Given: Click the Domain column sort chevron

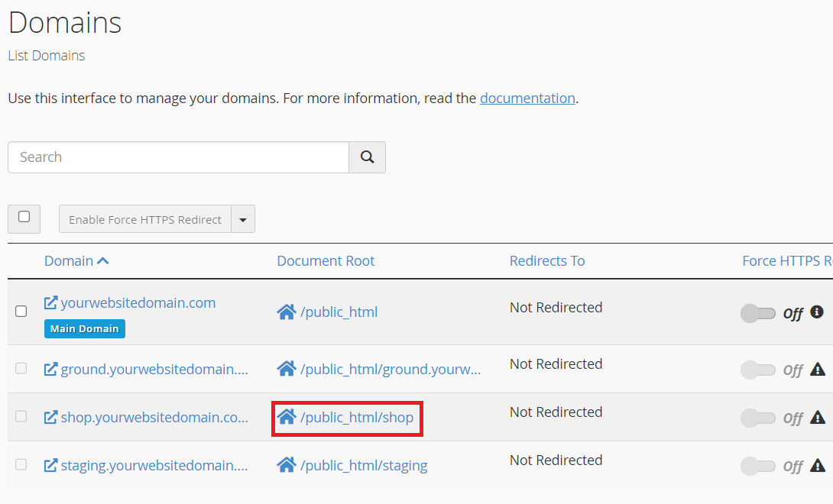Looking at the screenshot, I should [103, 260].
